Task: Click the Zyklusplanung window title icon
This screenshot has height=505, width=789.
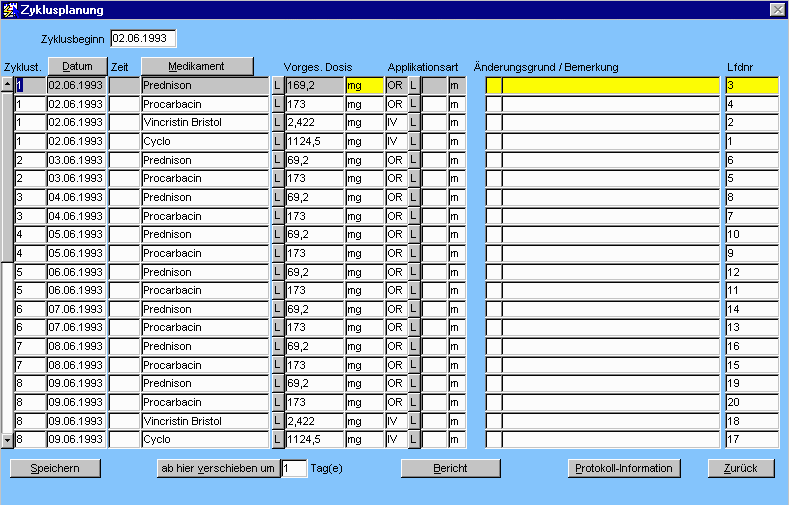Action: coord(10,9)
